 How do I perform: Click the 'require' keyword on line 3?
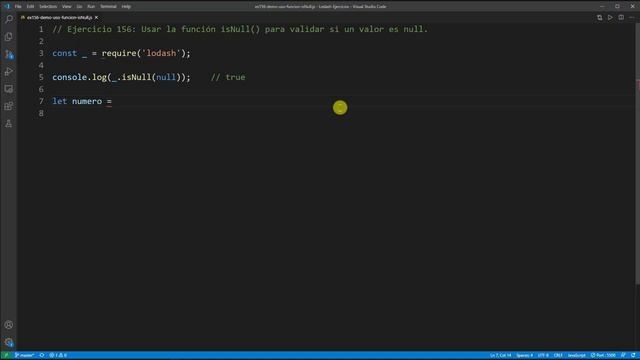pyautogui.click(x=119, y=53)
